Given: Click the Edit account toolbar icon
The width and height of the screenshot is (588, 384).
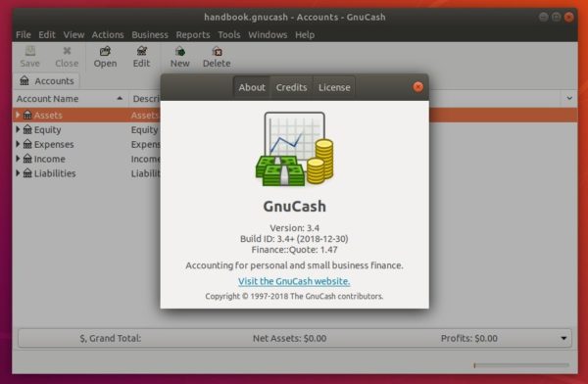Looking at the screenshot, I should [142, 51].
